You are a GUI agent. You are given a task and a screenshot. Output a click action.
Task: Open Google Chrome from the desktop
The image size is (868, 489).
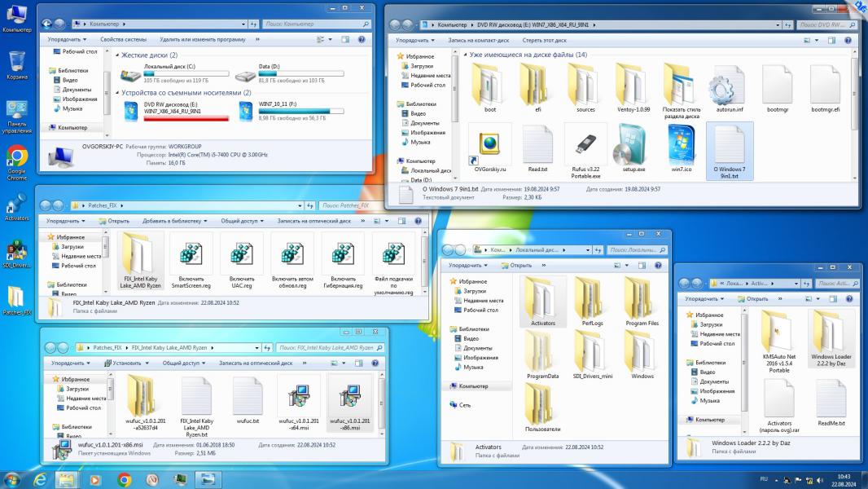(16, 157)
